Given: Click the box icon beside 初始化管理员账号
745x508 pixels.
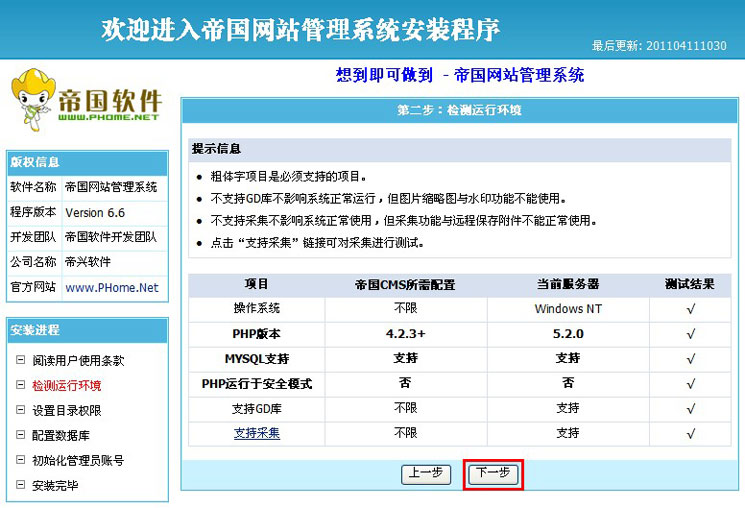Looking at the screenshot, I should (x=20, y=460).
